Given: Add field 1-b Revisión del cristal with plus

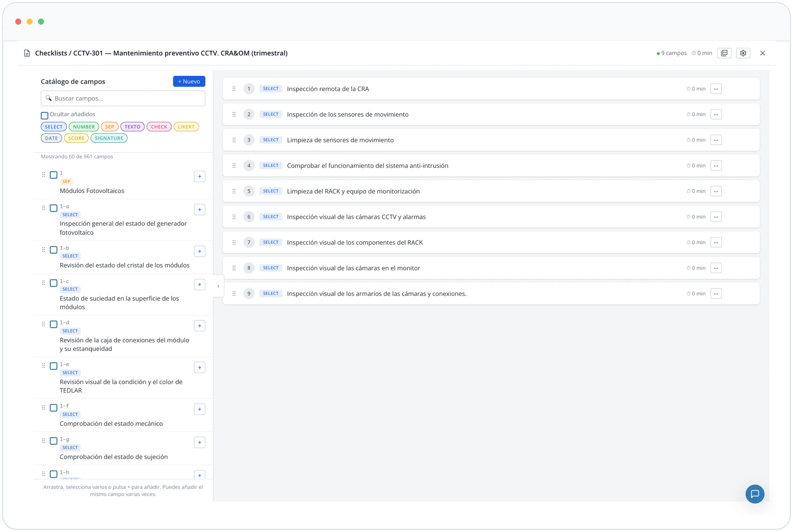Looking at the screenshot, I should point(200,251).
